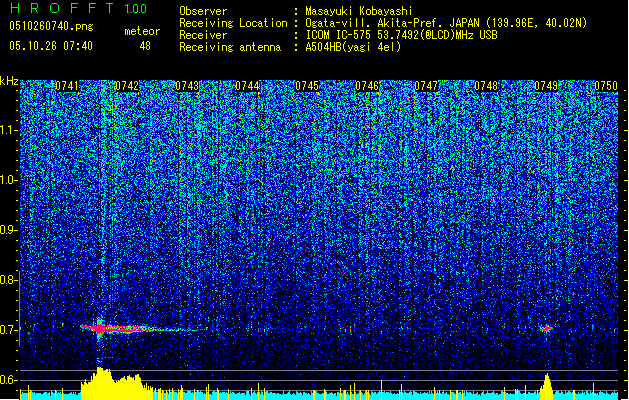629x400 pixels.
Task: Click the 0.8 kHz axis tick label
Action: (x=8, y=280)
